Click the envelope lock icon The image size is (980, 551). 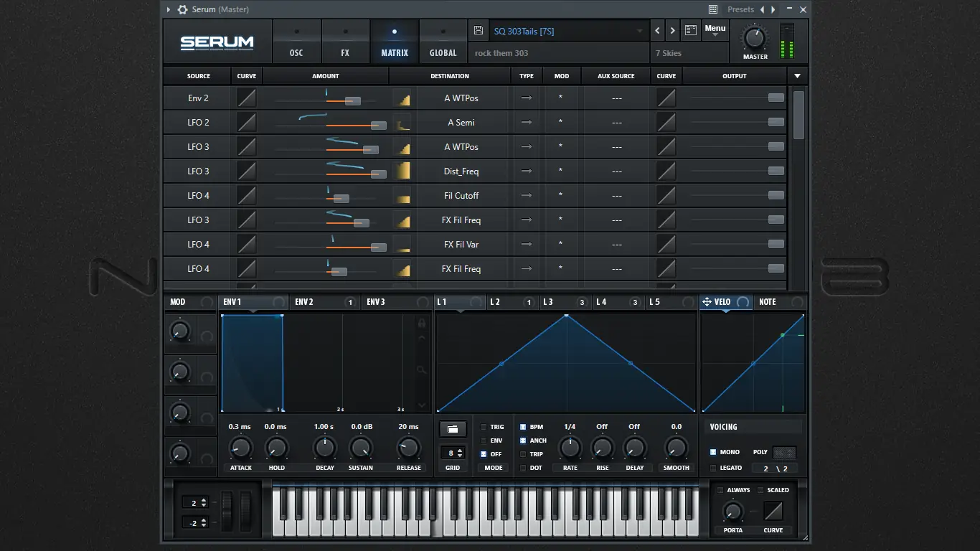(x=422, y=324)
